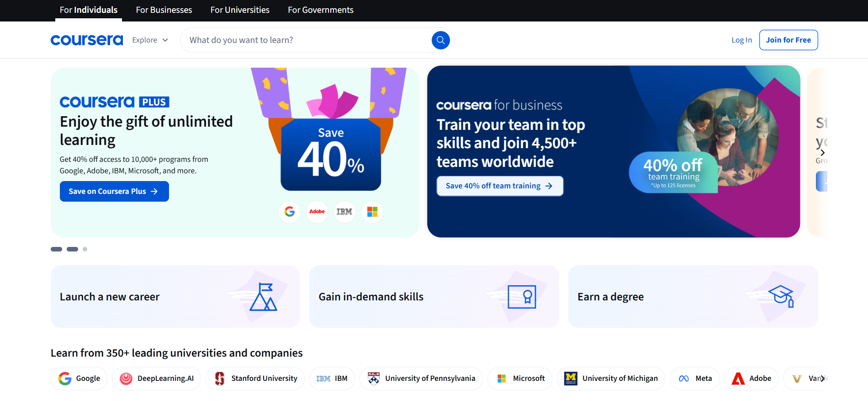Switch to the For Governments tab

321,10
